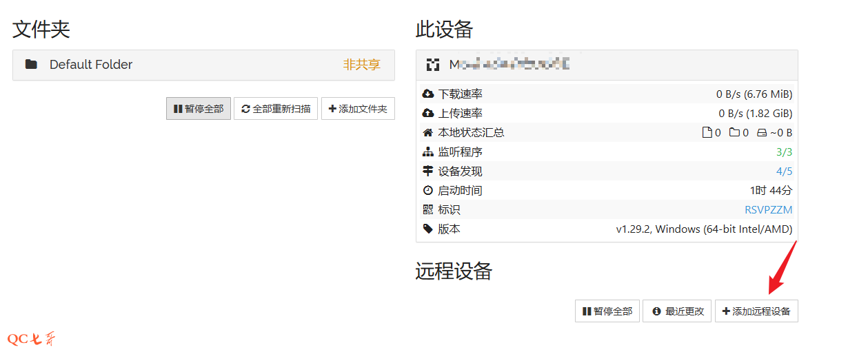This screenshot has height=354, width=868.
Task: Click the tag icon beside 版本
Action: click(x=428, y=229)
